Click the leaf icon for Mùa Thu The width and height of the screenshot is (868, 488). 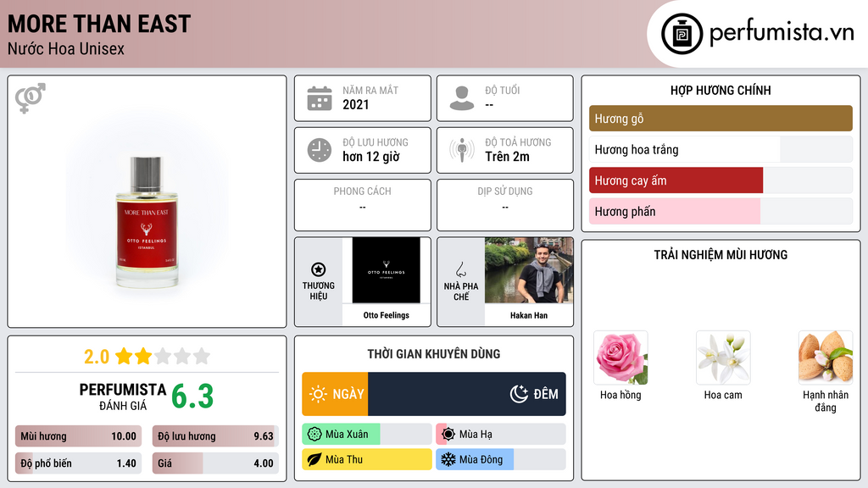pos(314,459)
